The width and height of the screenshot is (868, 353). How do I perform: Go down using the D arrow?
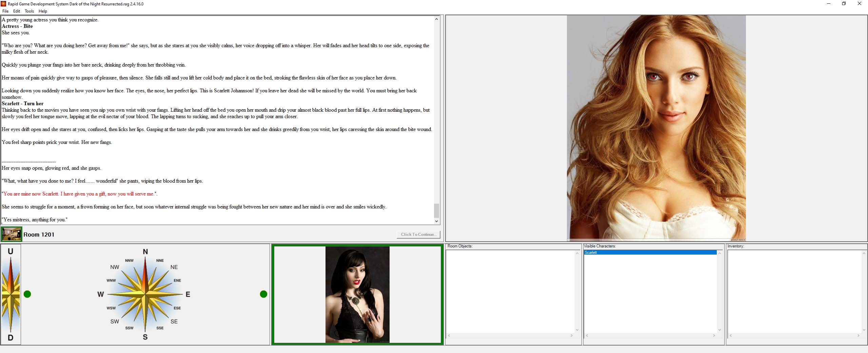coord(11,337)
